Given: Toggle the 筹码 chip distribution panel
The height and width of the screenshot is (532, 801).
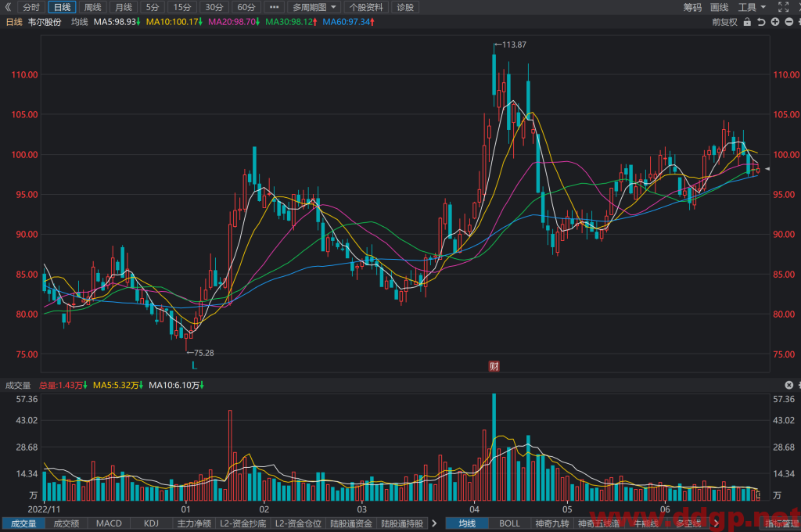Looking at the screenshot, I should (x=693, y=7).
